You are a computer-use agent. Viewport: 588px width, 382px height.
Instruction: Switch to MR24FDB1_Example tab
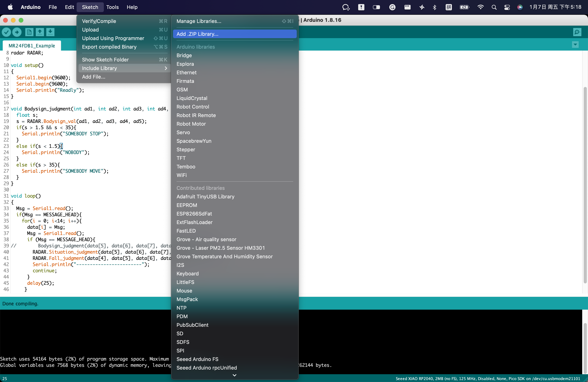coord(32,46)
